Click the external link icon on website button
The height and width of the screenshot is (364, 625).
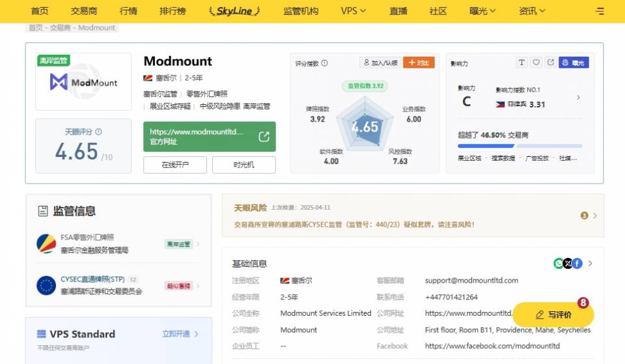click(x=264, y=136)
